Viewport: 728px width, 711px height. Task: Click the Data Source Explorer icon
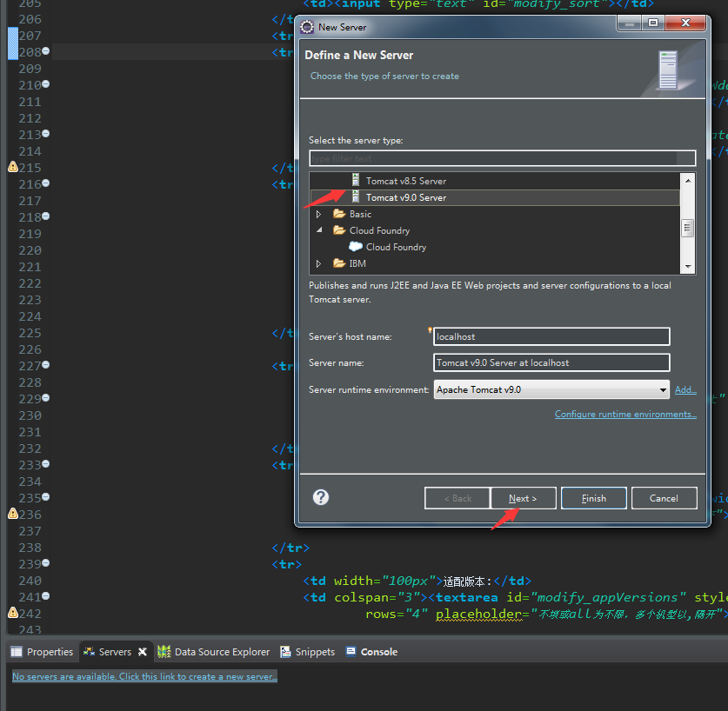click(164, 652)
